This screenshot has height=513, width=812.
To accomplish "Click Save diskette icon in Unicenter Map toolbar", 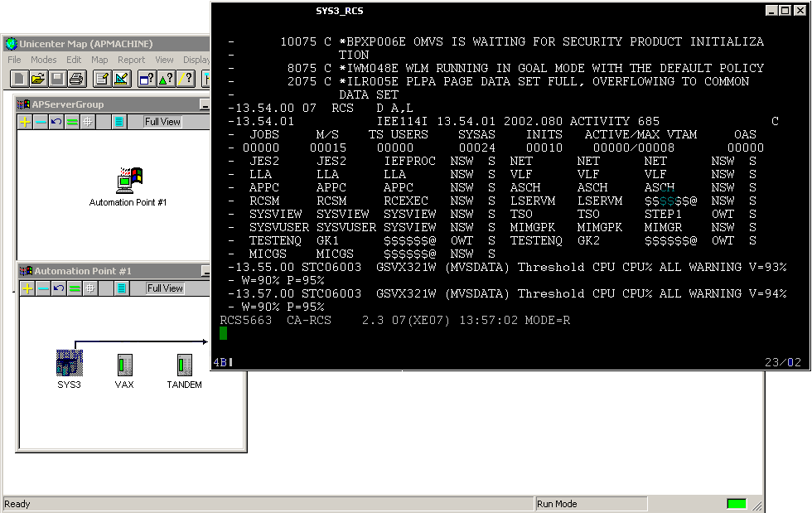I will (57, 79).
